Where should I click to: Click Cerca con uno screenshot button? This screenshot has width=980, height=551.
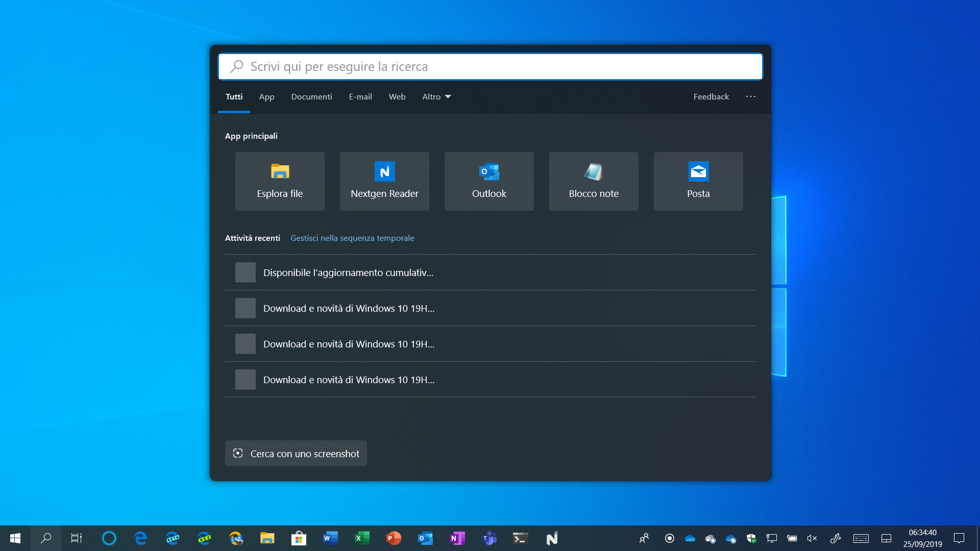tap(296, 453)
